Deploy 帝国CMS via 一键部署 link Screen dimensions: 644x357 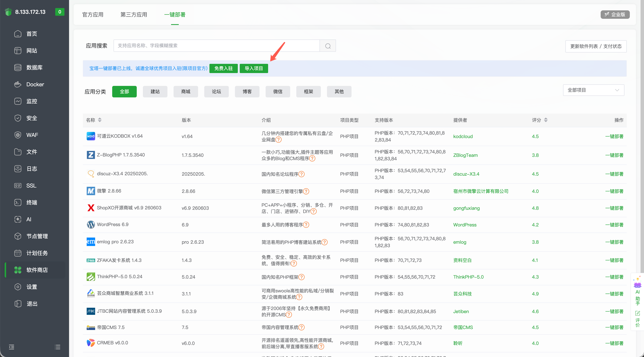(x=614, y=327)
